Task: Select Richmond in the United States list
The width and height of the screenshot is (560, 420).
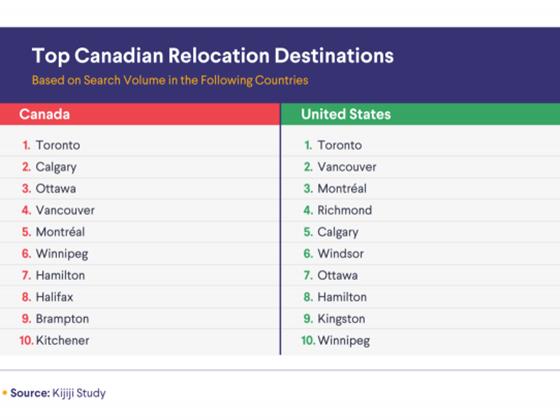Action: 345,210
